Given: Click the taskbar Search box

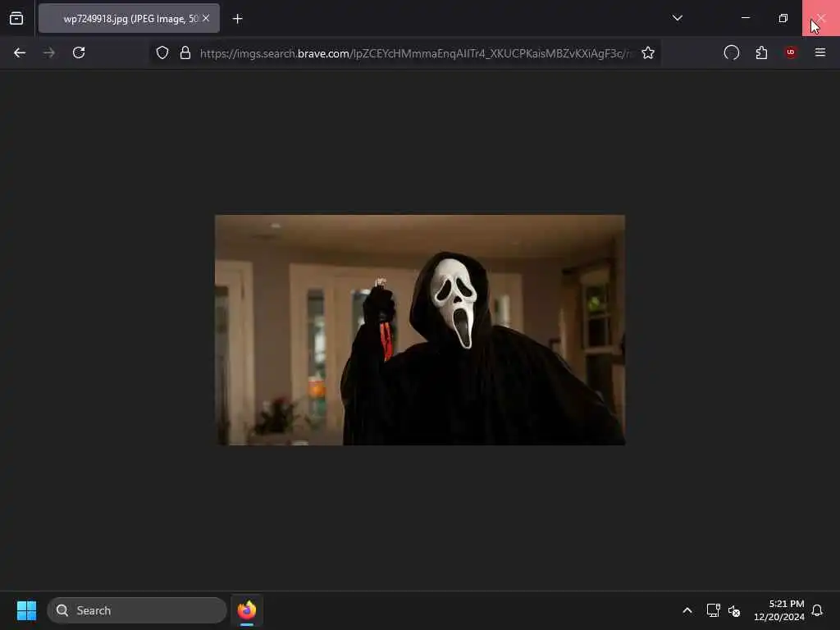Looking at the screenshot, I should (x=137, y=610).
